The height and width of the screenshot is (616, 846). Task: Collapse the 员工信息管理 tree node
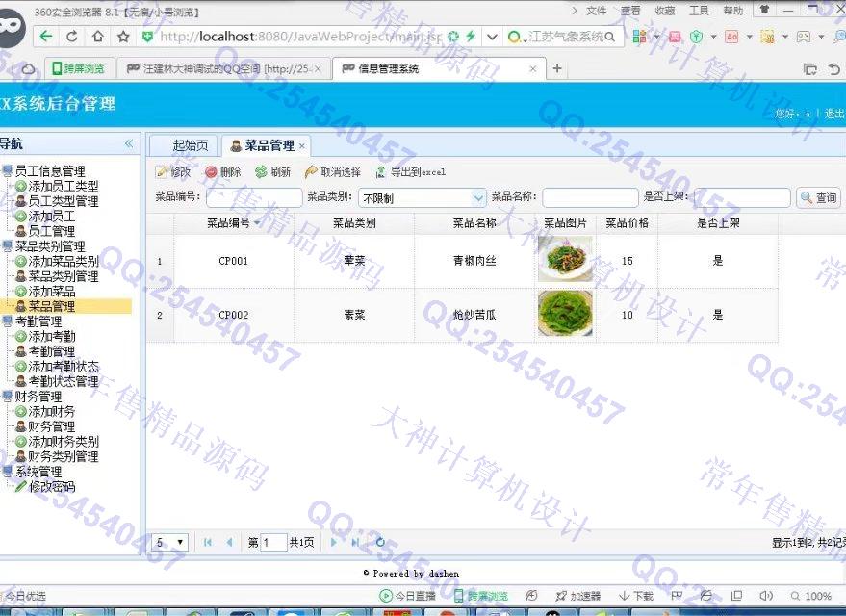[8, 171]
